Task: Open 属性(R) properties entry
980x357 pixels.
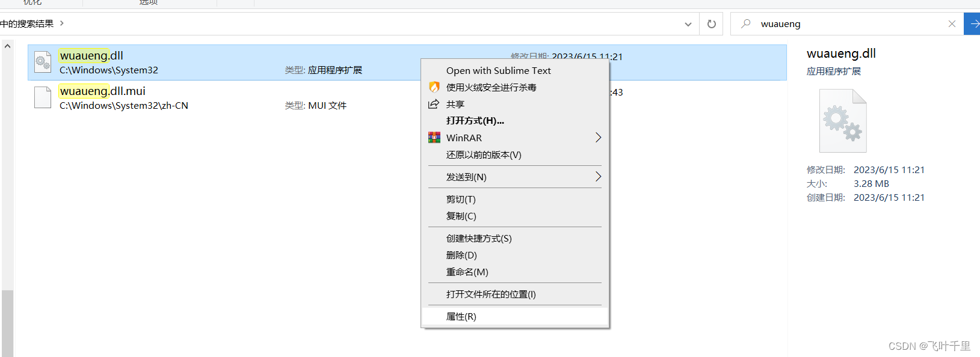Action: point(515,316)
